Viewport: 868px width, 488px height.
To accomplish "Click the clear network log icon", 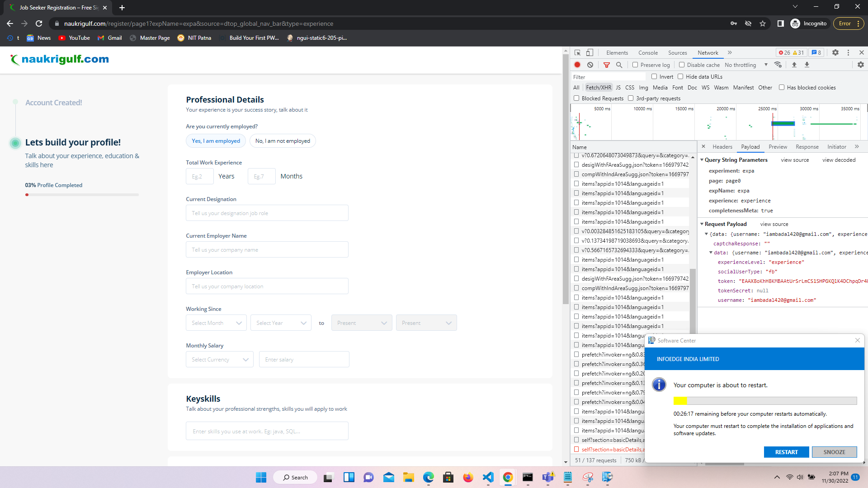I will pyautogui.click(x=590, y=65).
